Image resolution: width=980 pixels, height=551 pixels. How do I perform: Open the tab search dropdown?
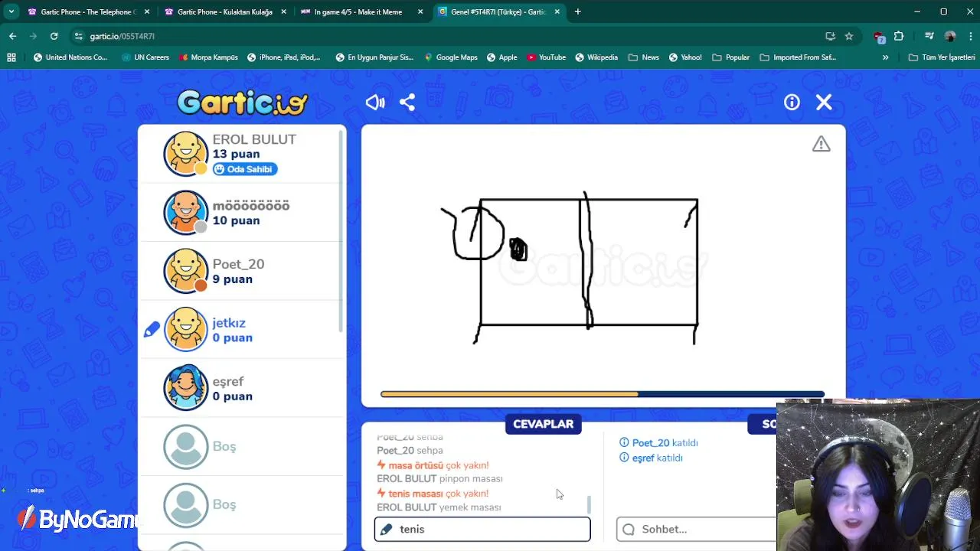pyautogui.click(x=11, y=11)
